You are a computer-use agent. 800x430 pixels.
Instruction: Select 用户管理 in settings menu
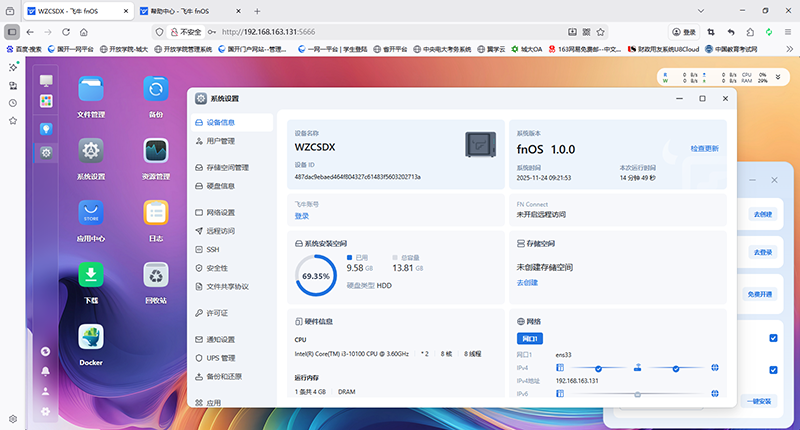click(232, 141)
